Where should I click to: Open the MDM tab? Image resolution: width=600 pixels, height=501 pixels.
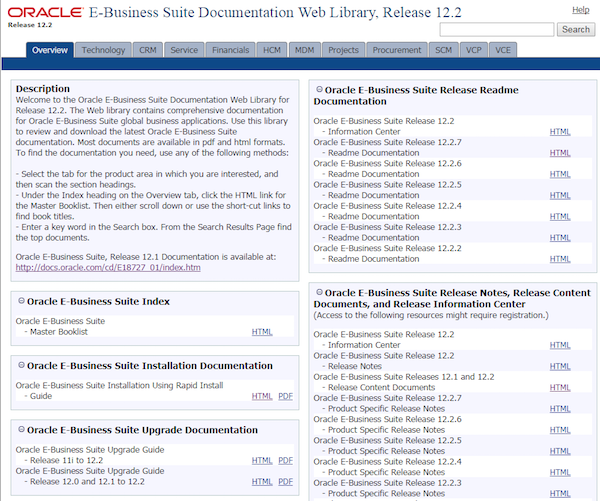[305, 50]
